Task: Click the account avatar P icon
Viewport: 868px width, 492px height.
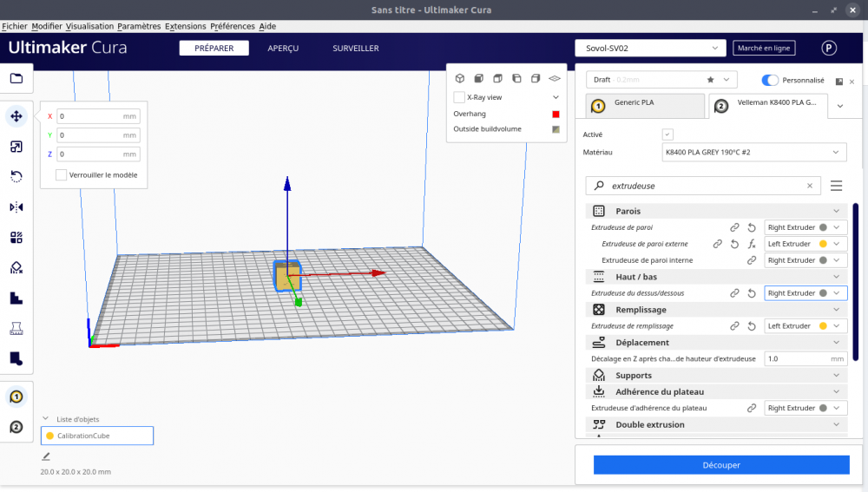Action: coord(829,48)
